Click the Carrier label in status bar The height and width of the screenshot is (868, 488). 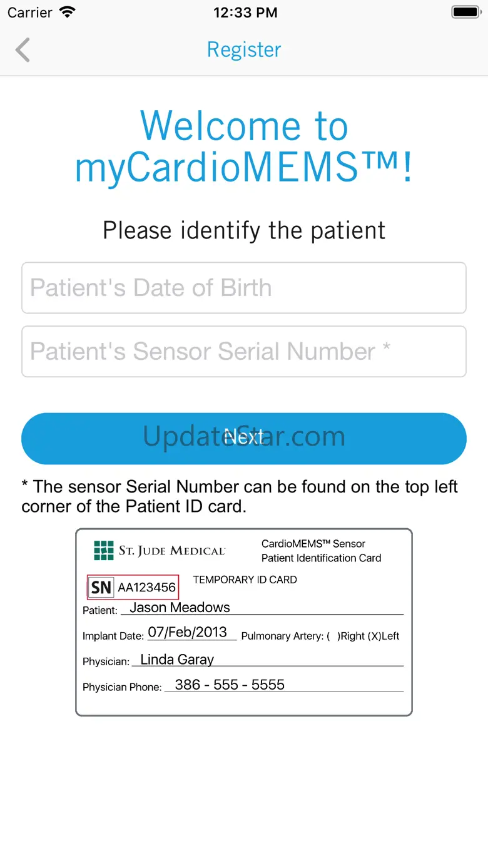tap(29, 13)
